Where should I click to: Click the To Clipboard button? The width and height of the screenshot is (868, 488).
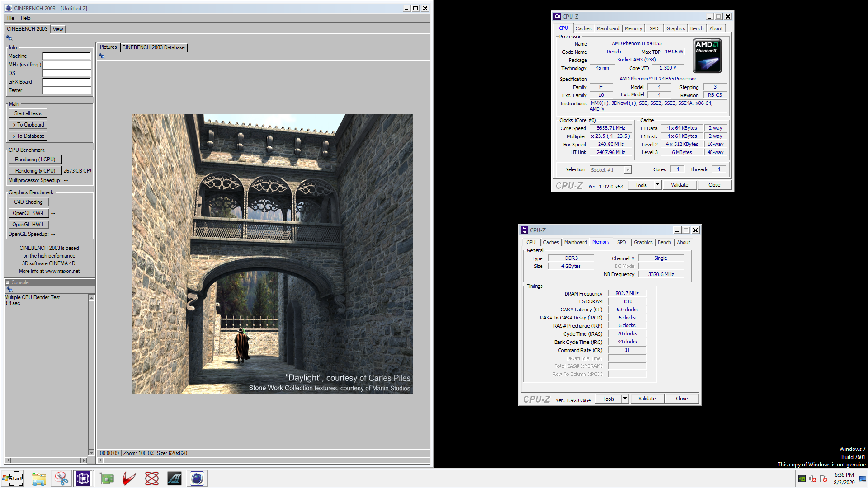point(28,125)
